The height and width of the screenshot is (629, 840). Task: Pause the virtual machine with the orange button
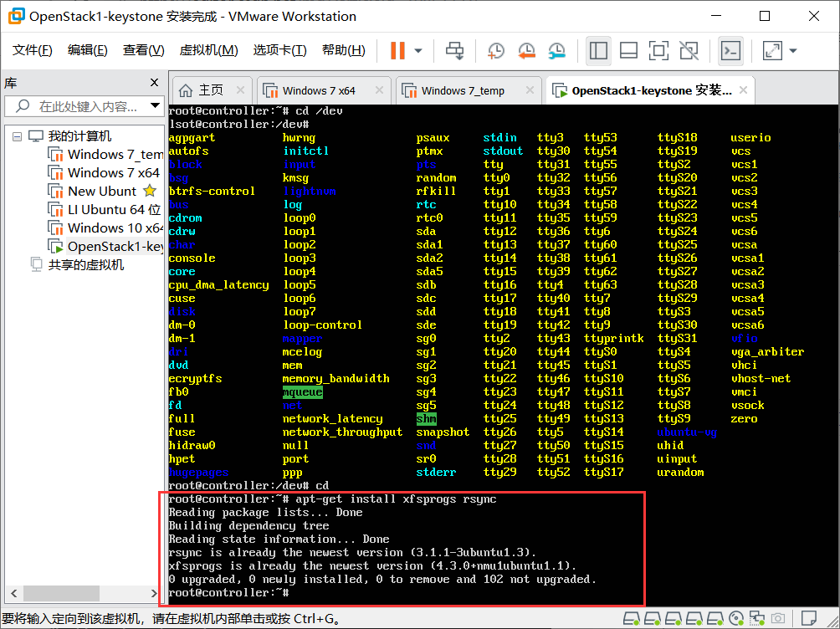coord(397,51)
